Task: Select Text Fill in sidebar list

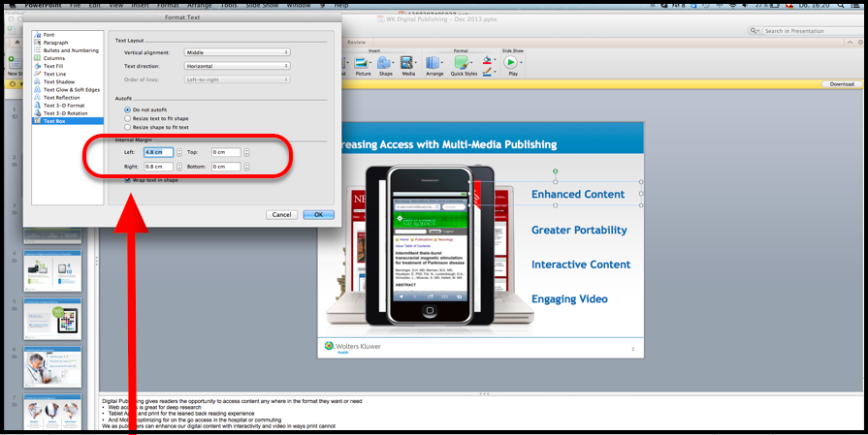Action: pyautogui.click(x=54, y=66)
